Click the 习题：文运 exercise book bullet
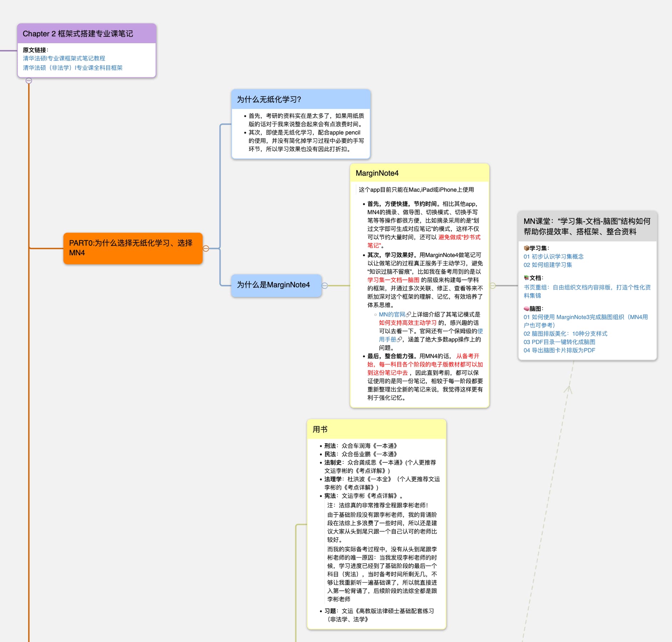 click(x=379, y=615)
